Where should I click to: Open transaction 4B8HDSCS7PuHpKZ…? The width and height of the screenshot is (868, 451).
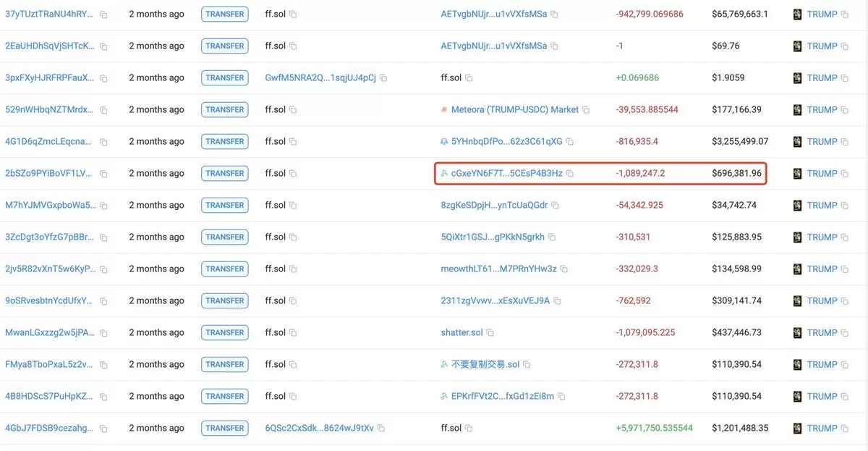pyautogui.click(x=49, y=396)
